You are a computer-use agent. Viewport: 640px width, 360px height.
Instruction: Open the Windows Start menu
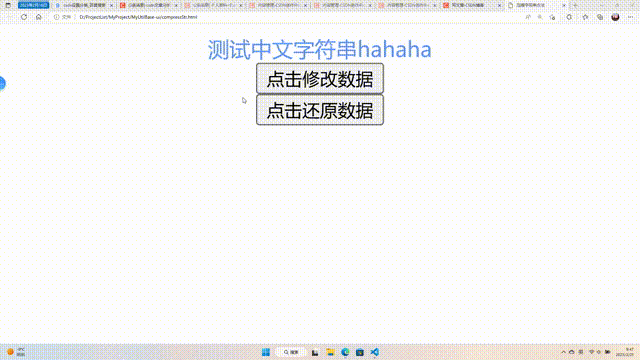coord(266,352)
